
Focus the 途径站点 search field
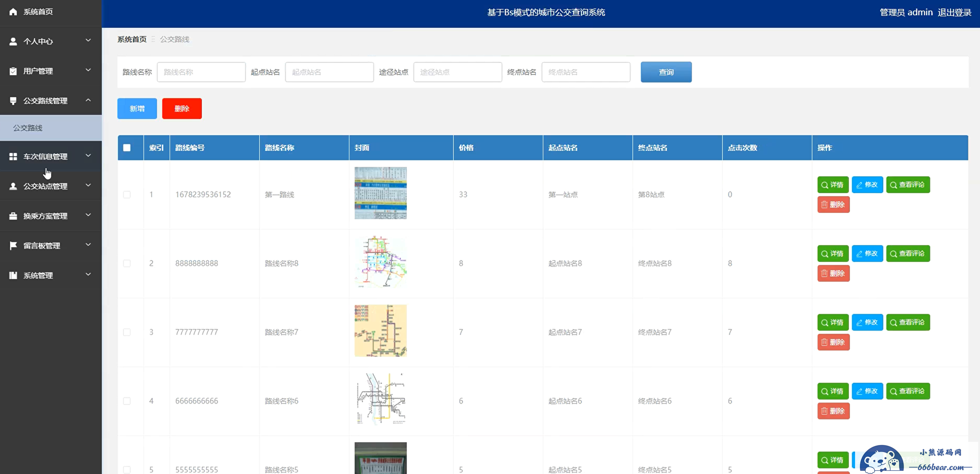tap(458, 72)
